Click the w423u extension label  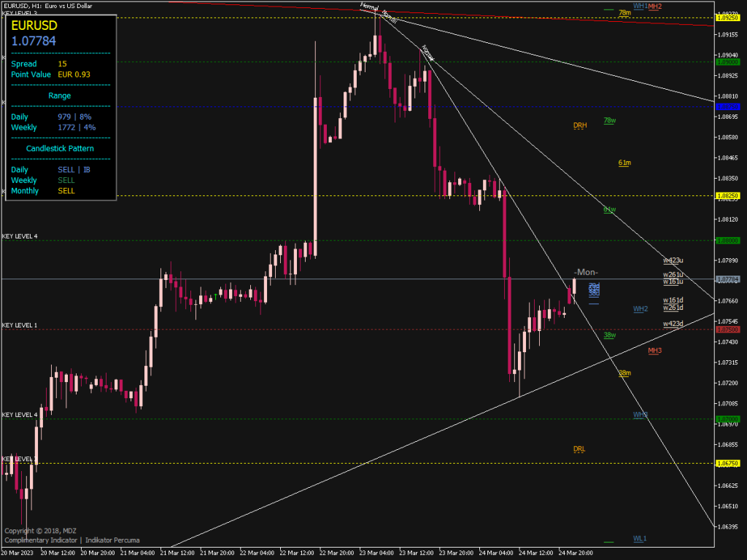673,260
